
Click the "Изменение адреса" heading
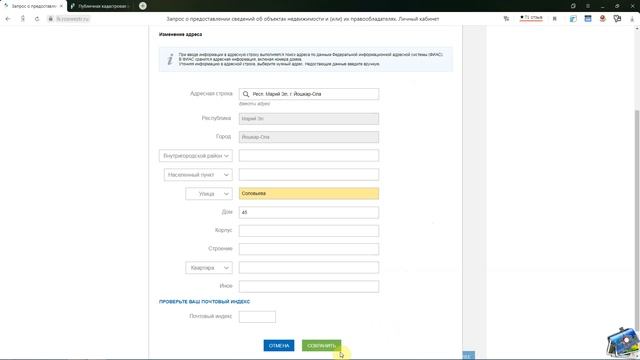180,34
